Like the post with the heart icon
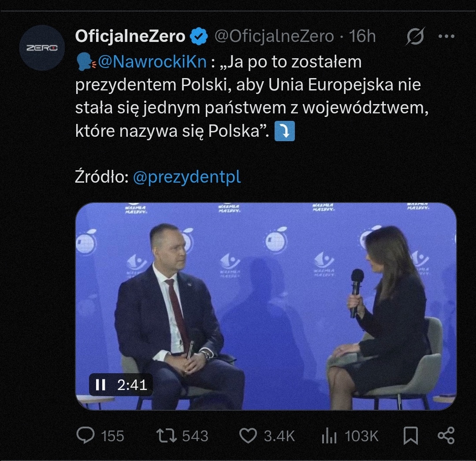Viewport: 476px width, 461px height. tap(248, 436)
